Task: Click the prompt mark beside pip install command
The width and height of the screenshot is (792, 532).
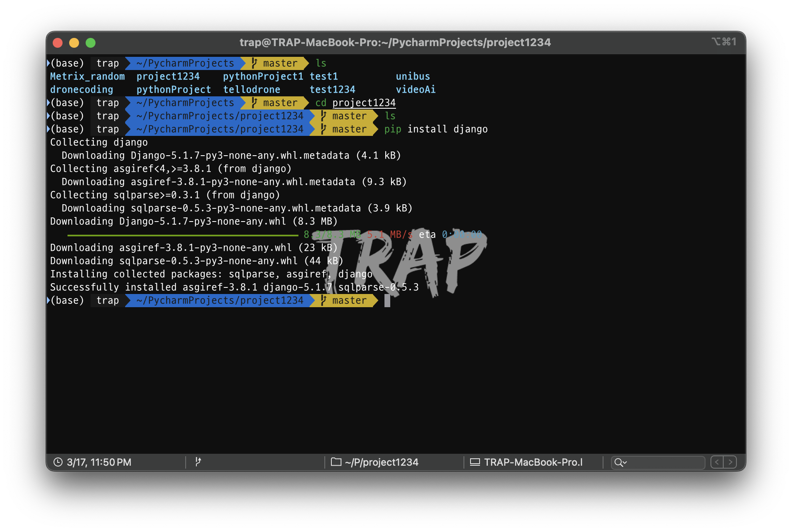Action: pos(48,129)
